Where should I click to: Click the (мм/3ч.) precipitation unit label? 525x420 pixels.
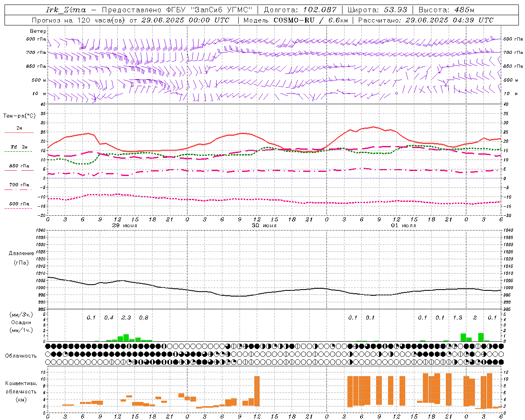pos(21,315)
